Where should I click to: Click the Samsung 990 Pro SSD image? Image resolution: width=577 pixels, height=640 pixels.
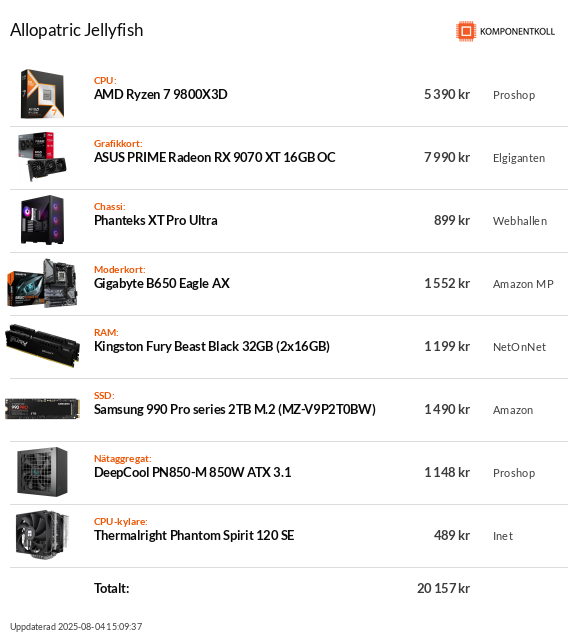click(42, 409)
